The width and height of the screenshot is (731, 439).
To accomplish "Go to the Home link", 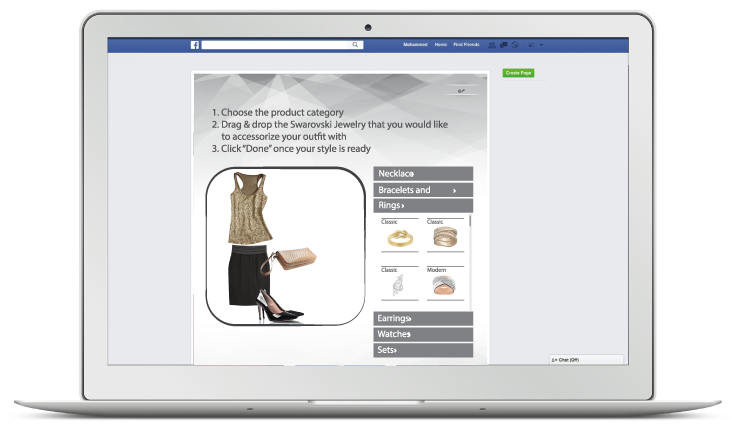I will 440,45.
